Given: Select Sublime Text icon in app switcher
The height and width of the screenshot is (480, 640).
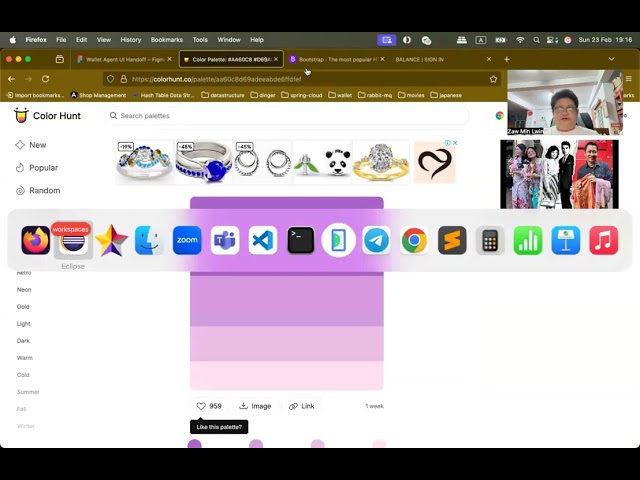Looking at the screenshot, I should (452, 240).
